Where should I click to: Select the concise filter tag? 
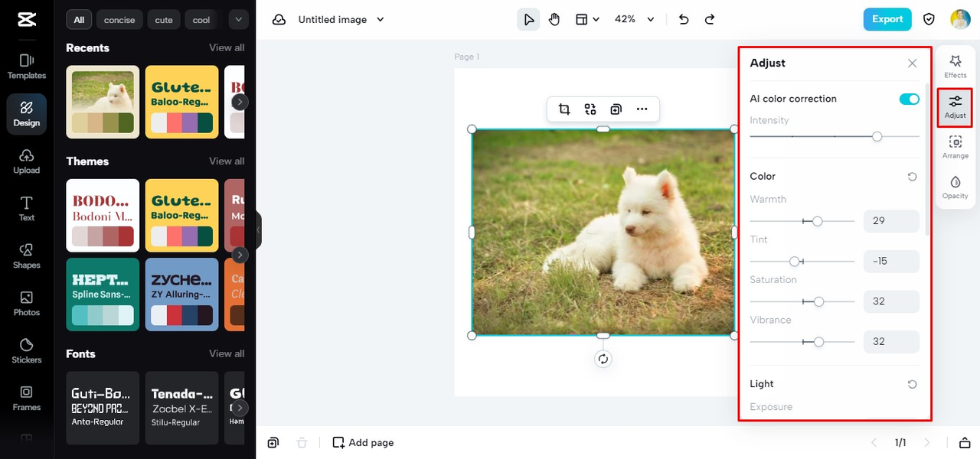click(x=119, y=20)
